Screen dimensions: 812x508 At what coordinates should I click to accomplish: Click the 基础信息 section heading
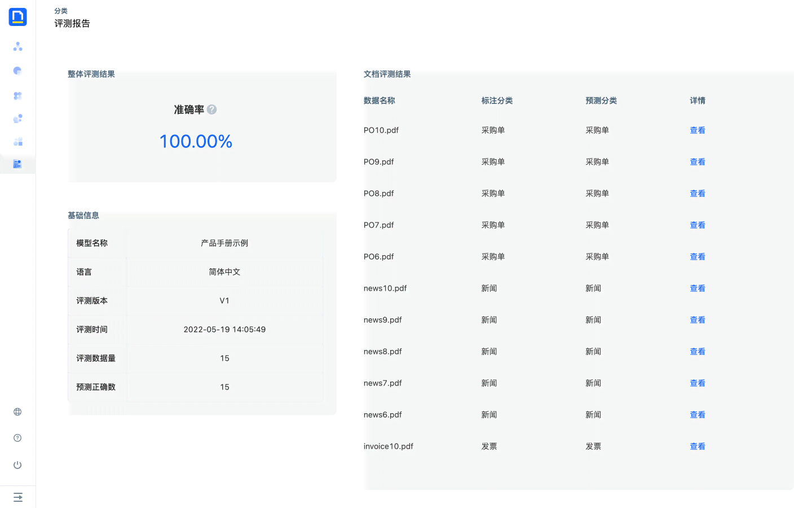click(x=83, y=215)
